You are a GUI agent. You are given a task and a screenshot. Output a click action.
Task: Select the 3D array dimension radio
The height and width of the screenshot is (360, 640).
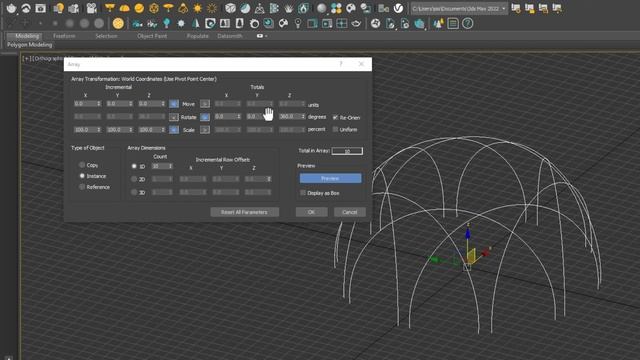tap(134, 192)
